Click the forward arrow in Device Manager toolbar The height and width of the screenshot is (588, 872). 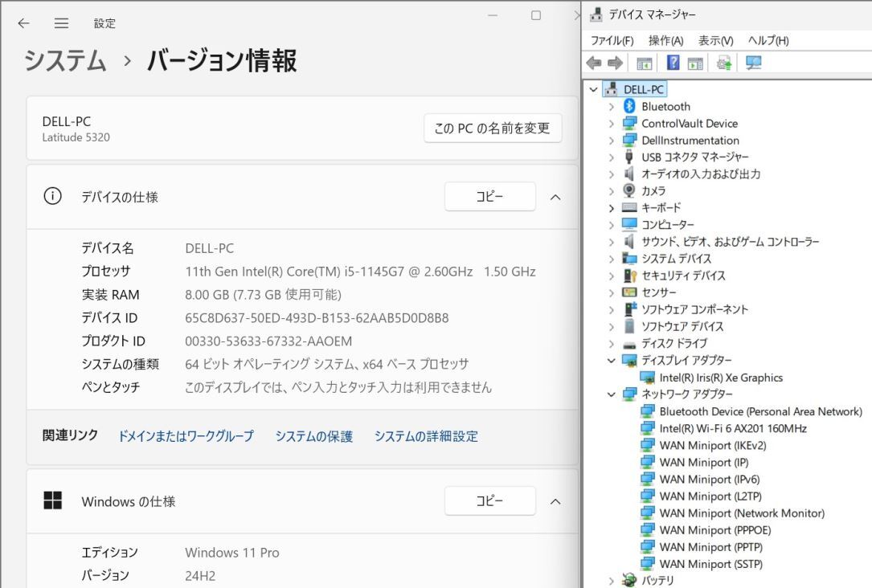(613, 63)
